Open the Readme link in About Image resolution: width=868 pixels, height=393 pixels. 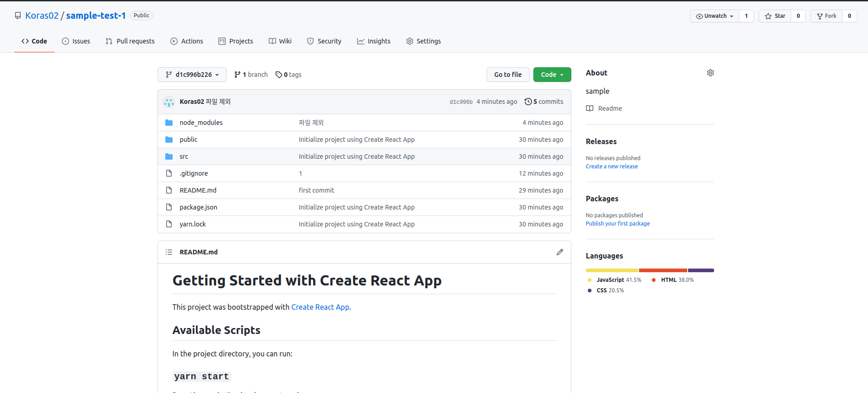pyautogui.click(x=604, y=108)
